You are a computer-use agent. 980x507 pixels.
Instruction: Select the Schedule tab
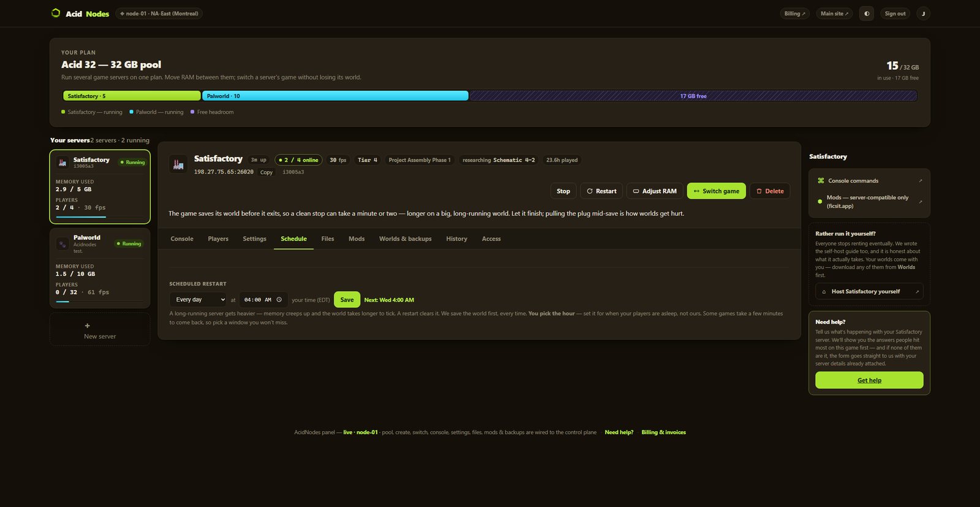click(293, 239)
